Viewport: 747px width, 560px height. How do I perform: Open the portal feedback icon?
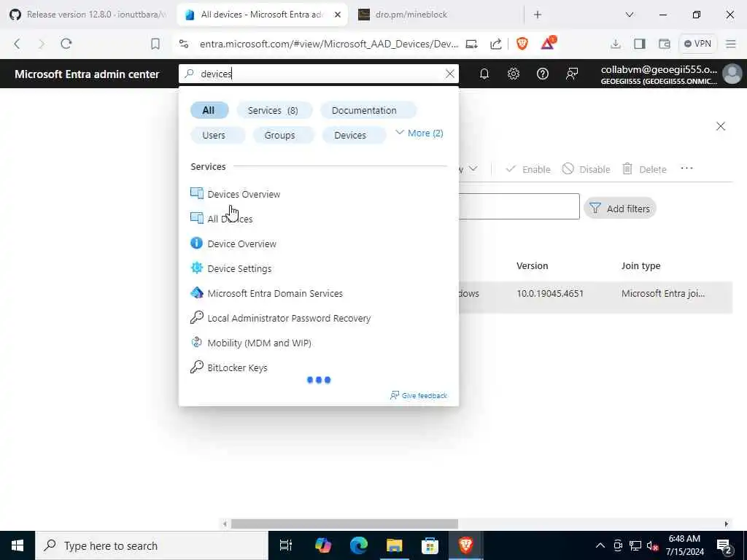coord(572,74)
